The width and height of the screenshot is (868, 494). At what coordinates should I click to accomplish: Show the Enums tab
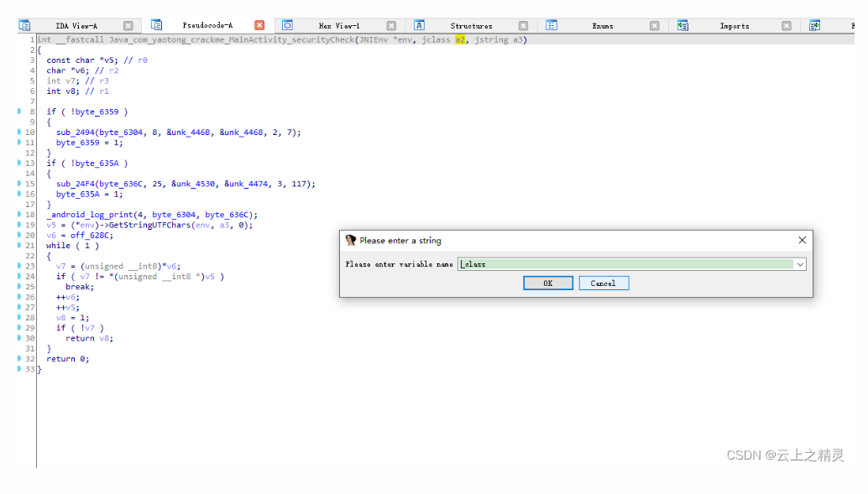(603, 26)
